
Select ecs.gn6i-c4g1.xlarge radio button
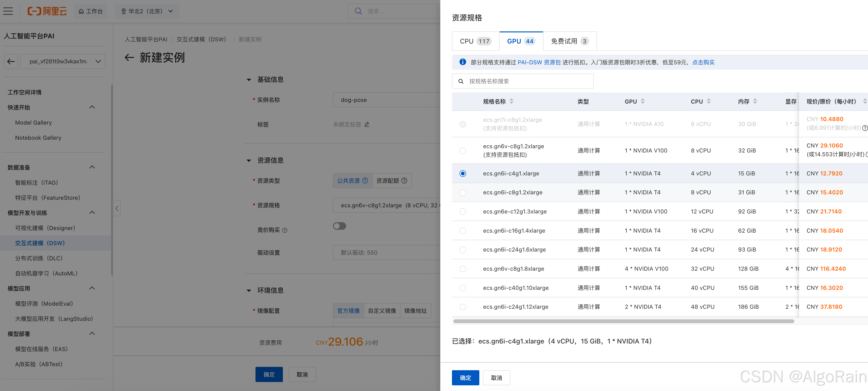pyautogui.click(x=463, y=174)
